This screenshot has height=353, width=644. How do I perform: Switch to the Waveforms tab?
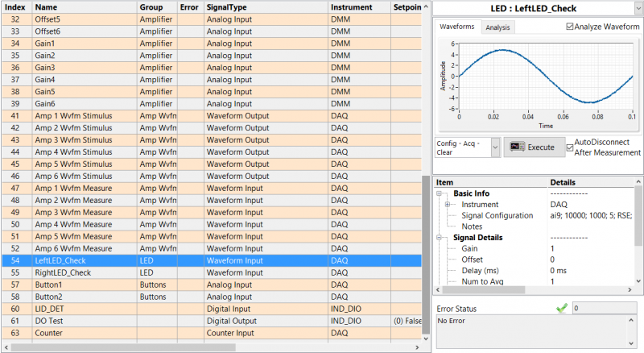456,27
